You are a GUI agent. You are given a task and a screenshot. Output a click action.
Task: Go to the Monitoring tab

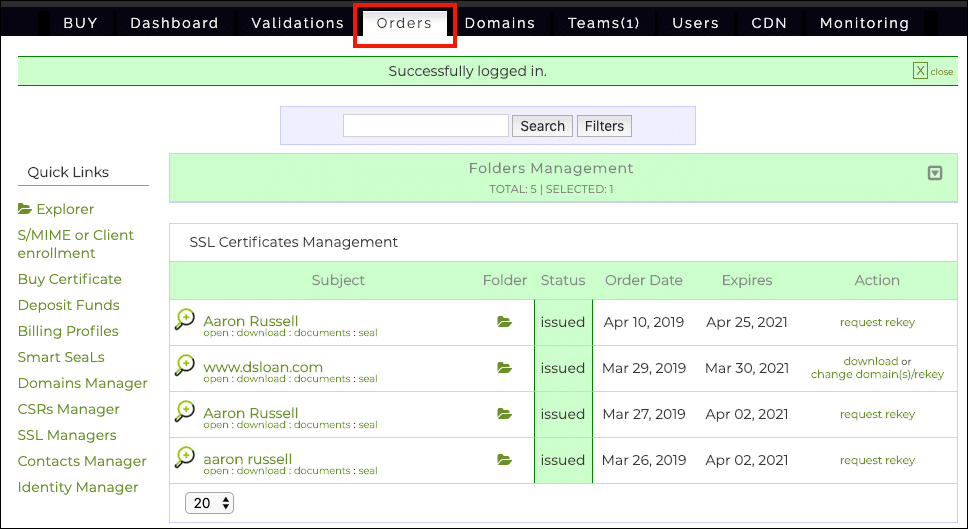coord(864,23)
